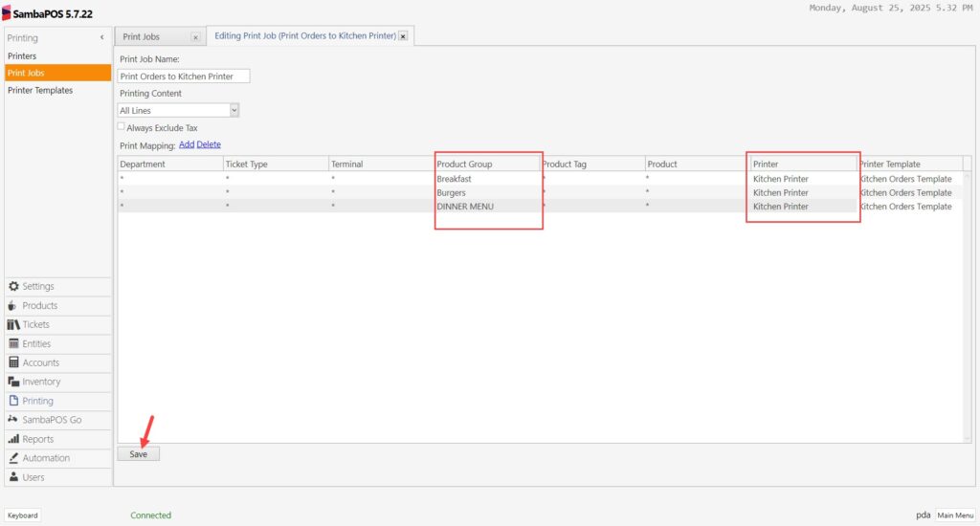
Task: Enable Always Exclude Tax checkbox
Action: [122, 126]
